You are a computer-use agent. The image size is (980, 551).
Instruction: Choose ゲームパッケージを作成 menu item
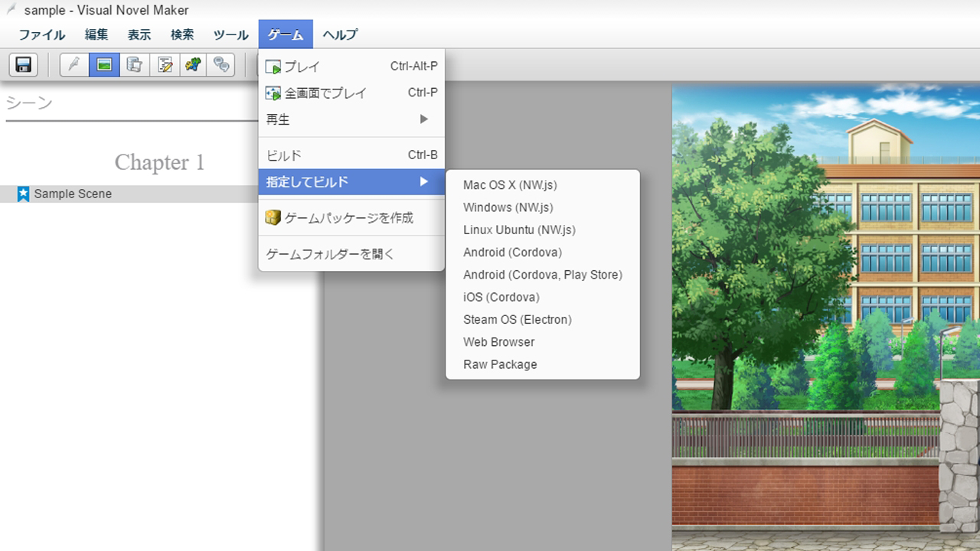tap(348, 218)
